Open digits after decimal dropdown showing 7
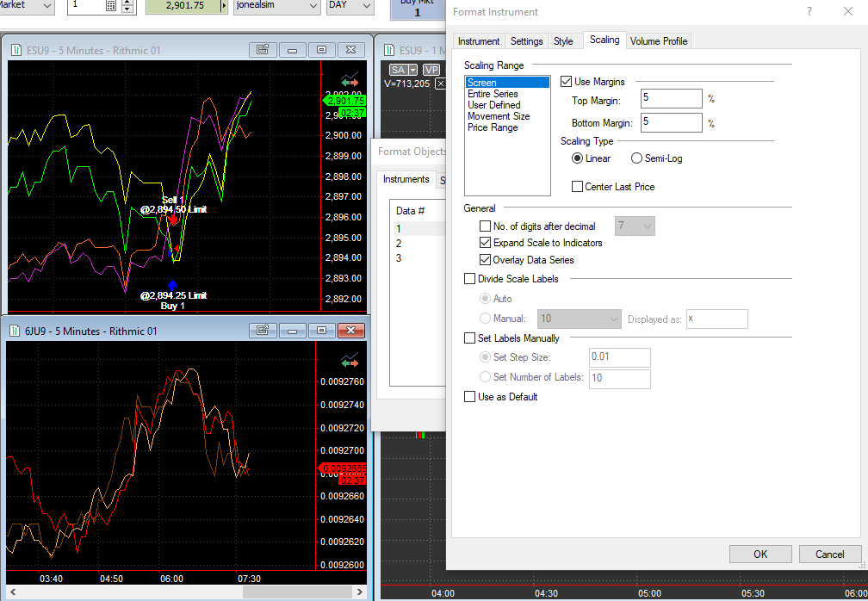Screen dimensions: 868x601 click(635, 226)
